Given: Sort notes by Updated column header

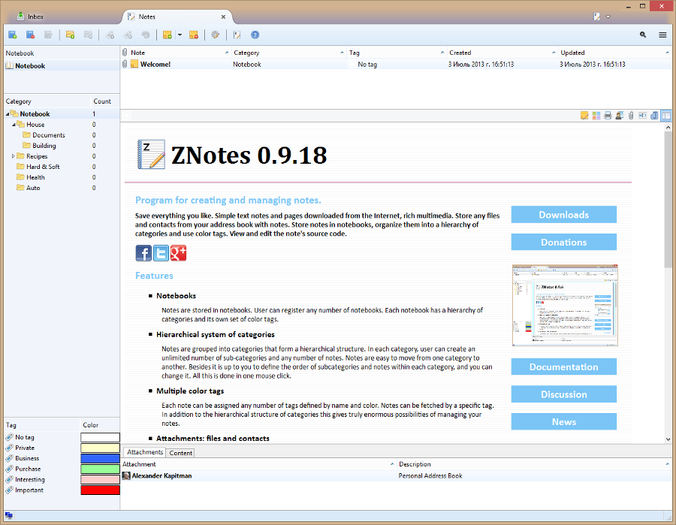Looking at the screenshot, I should tap(615, 53).
